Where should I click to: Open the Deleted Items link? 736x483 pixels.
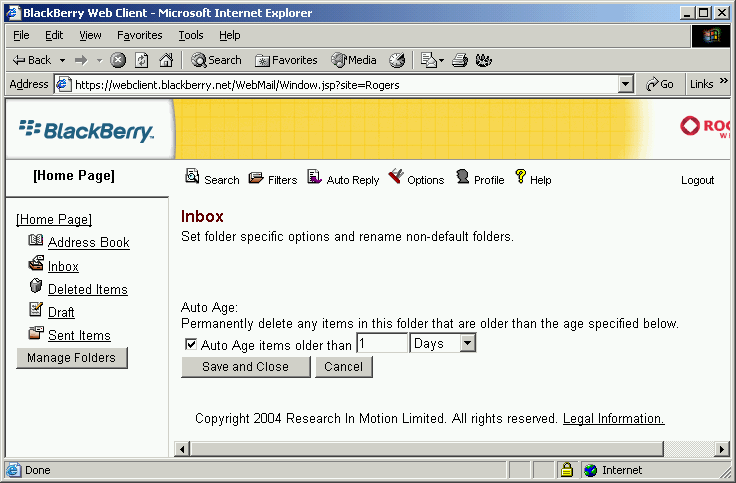point(88,289)
